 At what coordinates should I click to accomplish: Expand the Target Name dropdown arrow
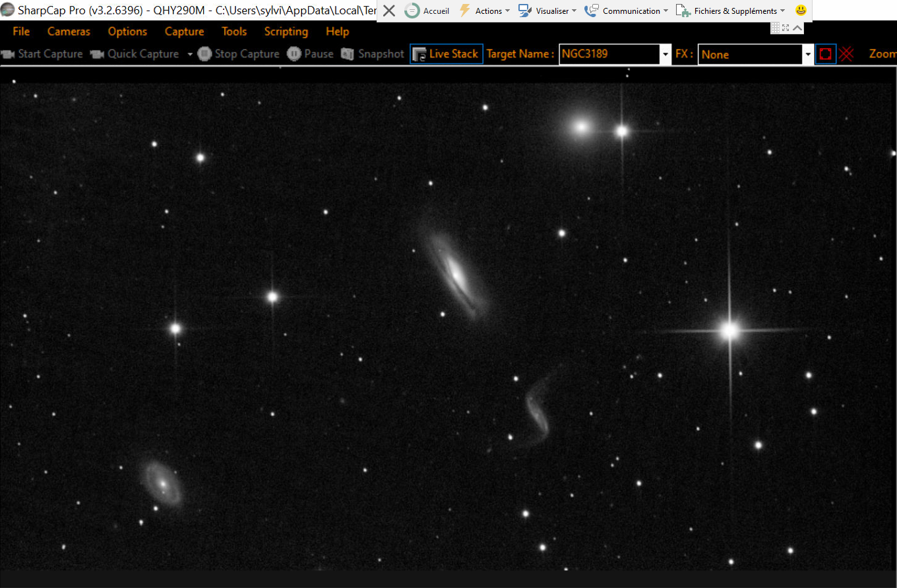[665, 55]
